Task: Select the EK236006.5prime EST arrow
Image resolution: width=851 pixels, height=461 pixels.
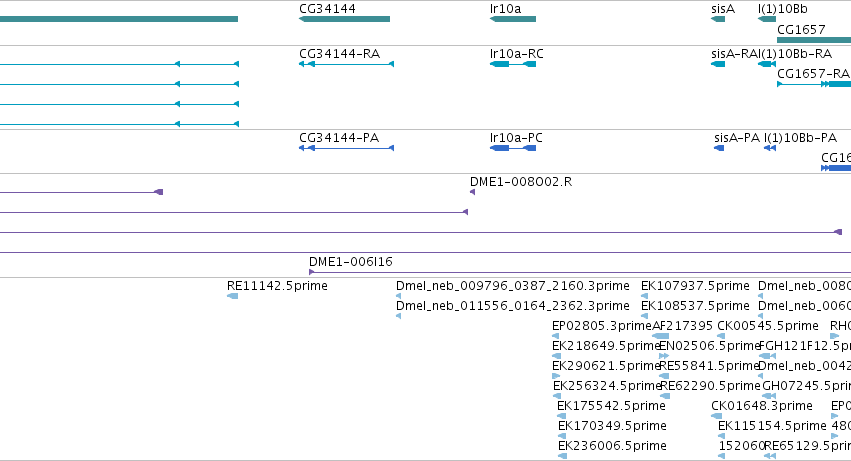Action: click(x=562, y=456)
